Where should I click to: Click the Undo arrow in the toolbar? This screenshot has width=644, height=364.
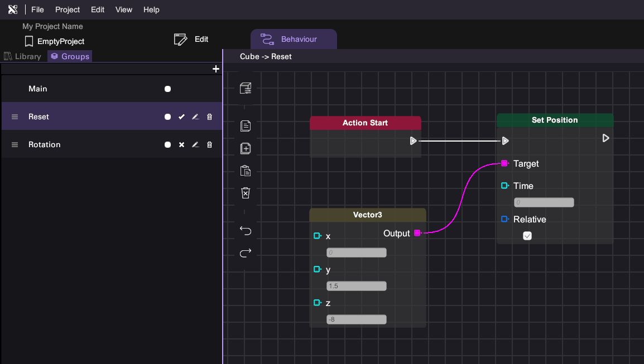pos(246,231)
